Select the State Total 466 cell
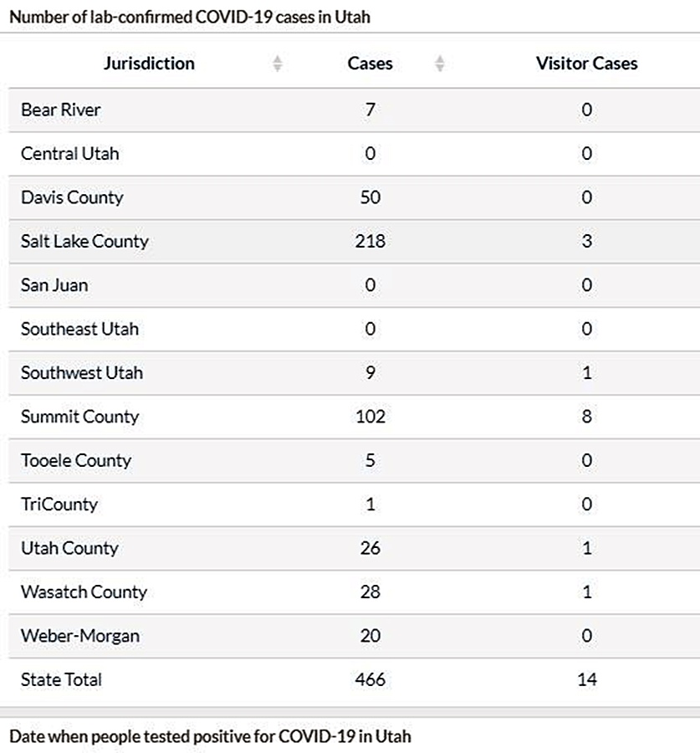Image resolution: width=700 pixels, height=753 pixels. click(370, 679)
